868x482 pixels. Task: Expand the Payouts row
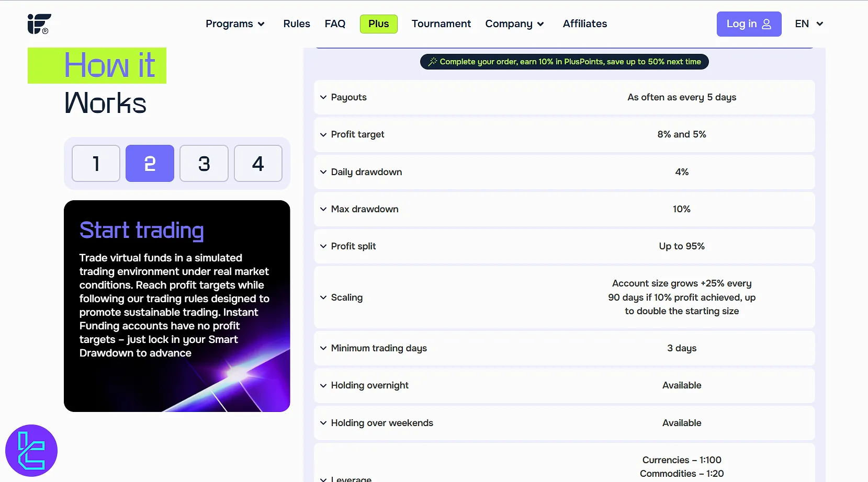[x=322, y=97]
